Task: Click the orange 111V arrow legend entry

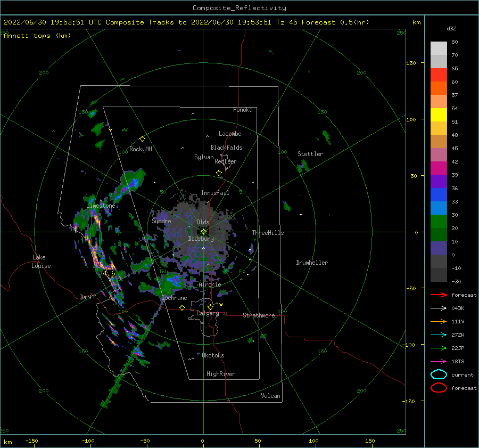Action: 439,321
